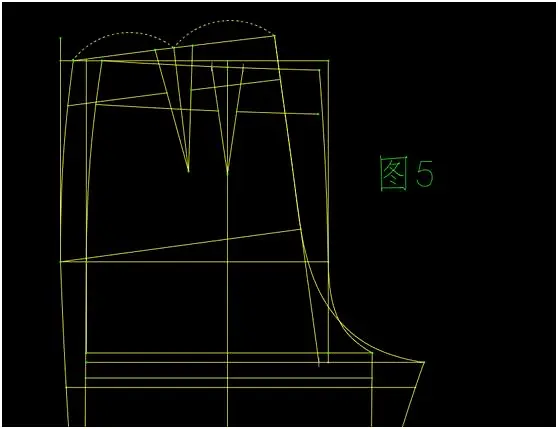The height and width of the screenshot is (429, 558).
Task: Click the bottom end of the slanted side seam line
Action: (x=319, y=365)
